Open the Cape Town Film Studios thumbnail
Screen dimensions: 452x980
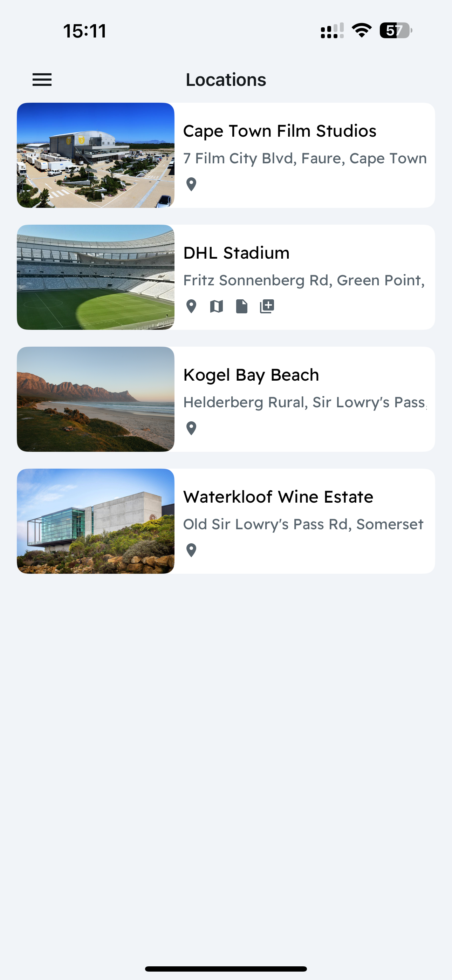96,155
